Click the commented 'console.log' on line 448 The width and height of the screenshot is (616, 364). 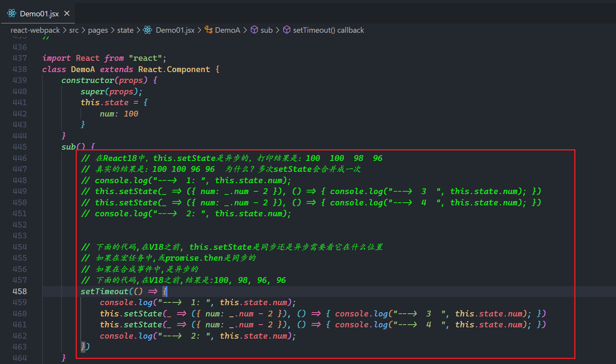pyautogui.click(x=122, y=180)
